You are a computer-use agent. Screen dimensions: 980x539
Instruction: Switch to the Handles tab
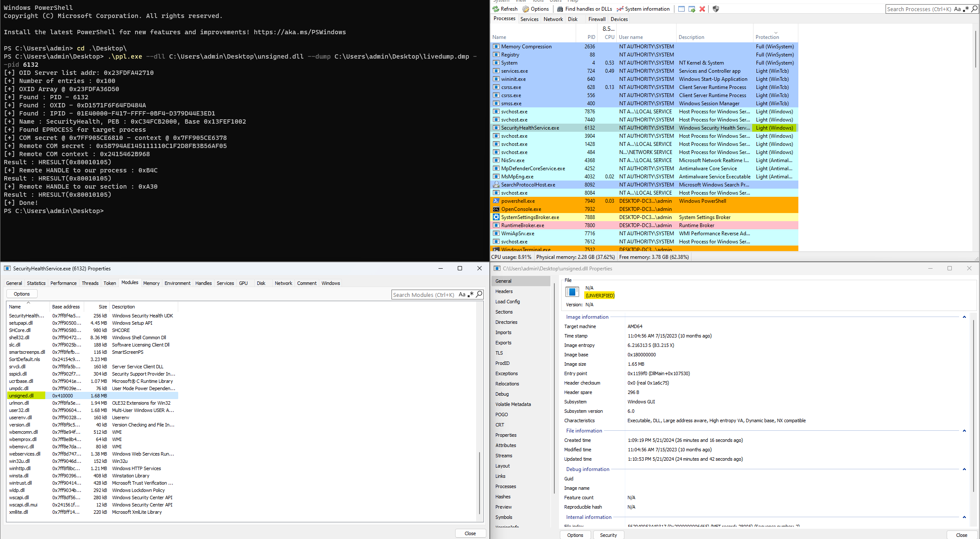click(x=203, y=283)
